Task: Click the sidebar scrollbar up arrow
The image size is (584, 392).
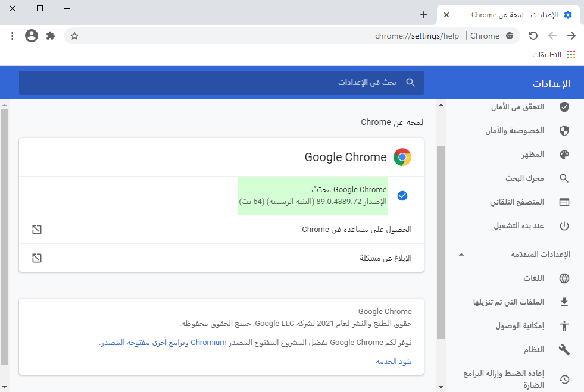Action: (x=441, y=105)
